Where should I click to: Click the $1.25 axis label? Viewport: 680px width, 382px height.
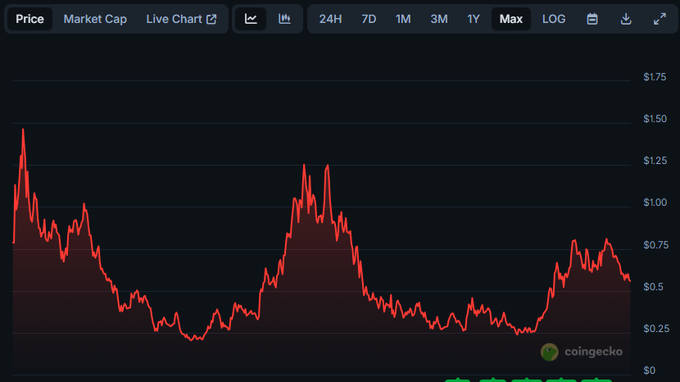(655, 161)
